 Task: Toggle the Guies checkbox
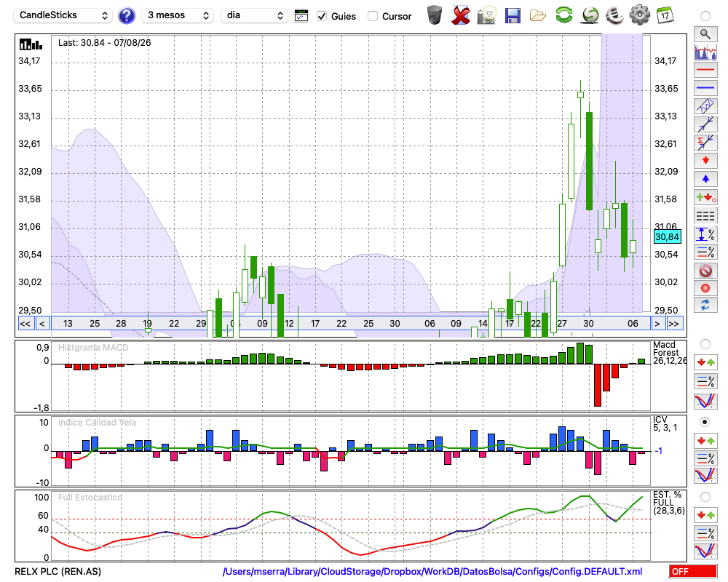coord(322,16)
